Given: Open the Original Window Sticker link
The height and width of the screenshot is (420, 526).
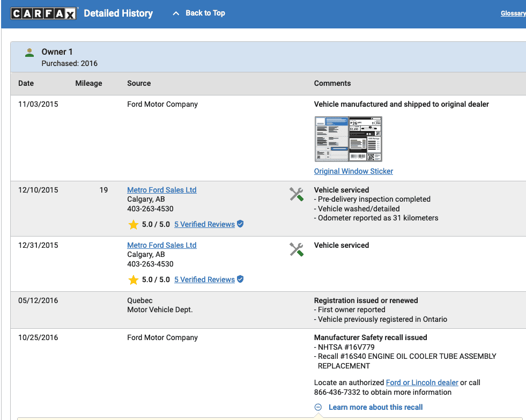Looking at the screenshot, I should click(x=353, y=171).
